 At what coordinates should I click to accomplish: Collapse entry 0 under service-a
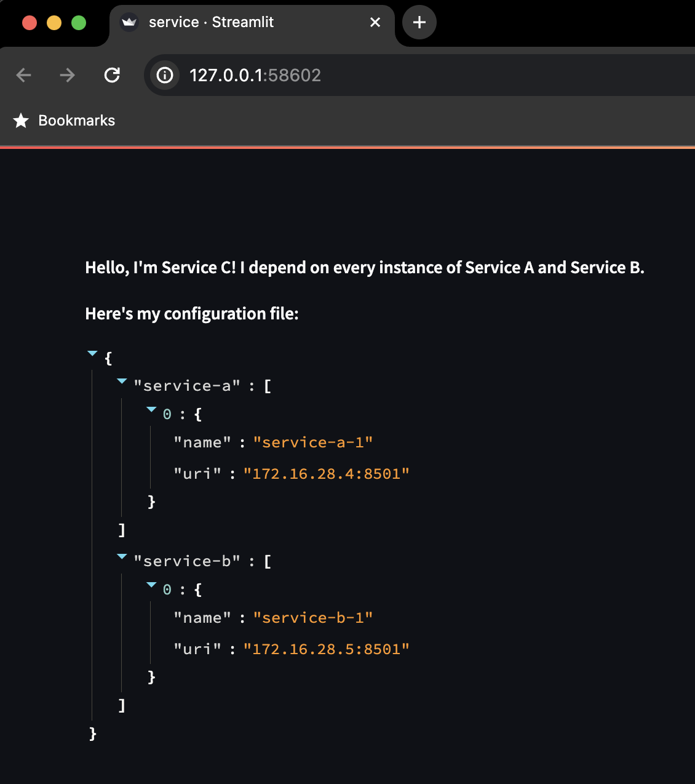pyautogui.click(x=151, y=409)
